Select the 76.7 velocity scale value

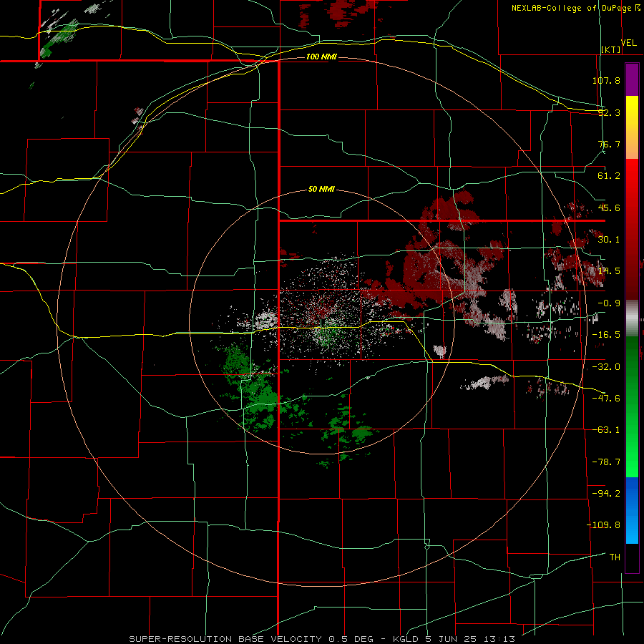[x=609, y=144]
